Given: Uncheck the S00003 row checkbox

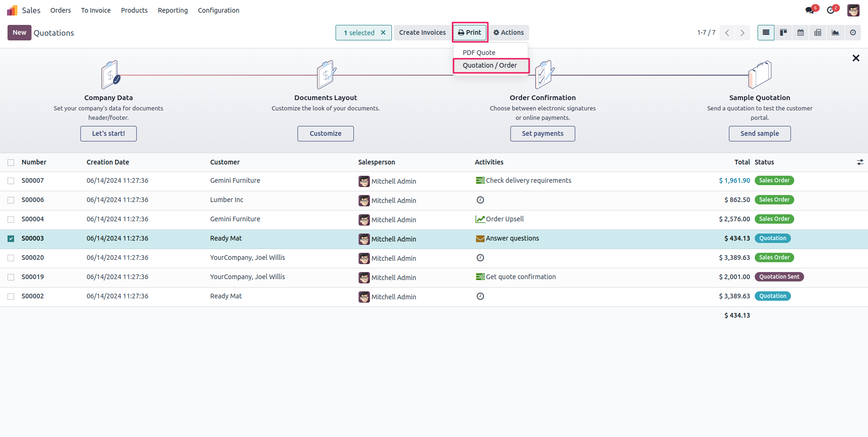Looking at the screenshot, I should [x=11, y=239].
